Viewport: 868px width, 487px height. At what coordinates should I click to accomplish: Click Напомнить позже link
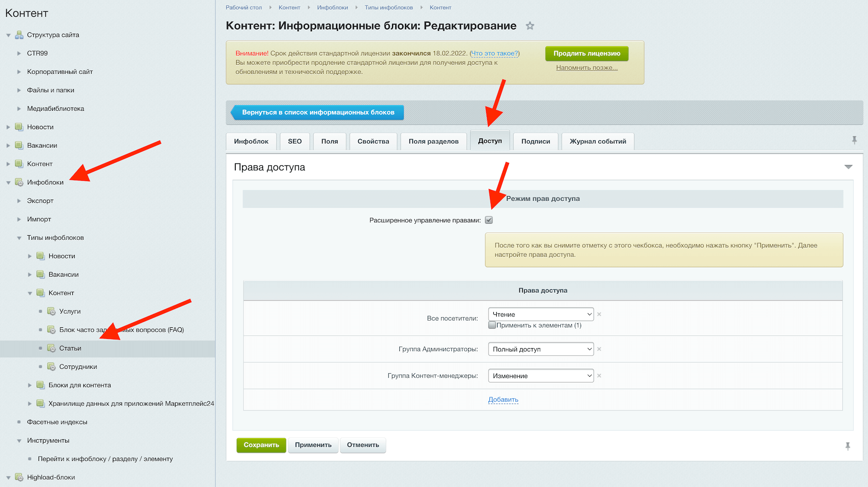pyautogui.click(x=587, y=68)
